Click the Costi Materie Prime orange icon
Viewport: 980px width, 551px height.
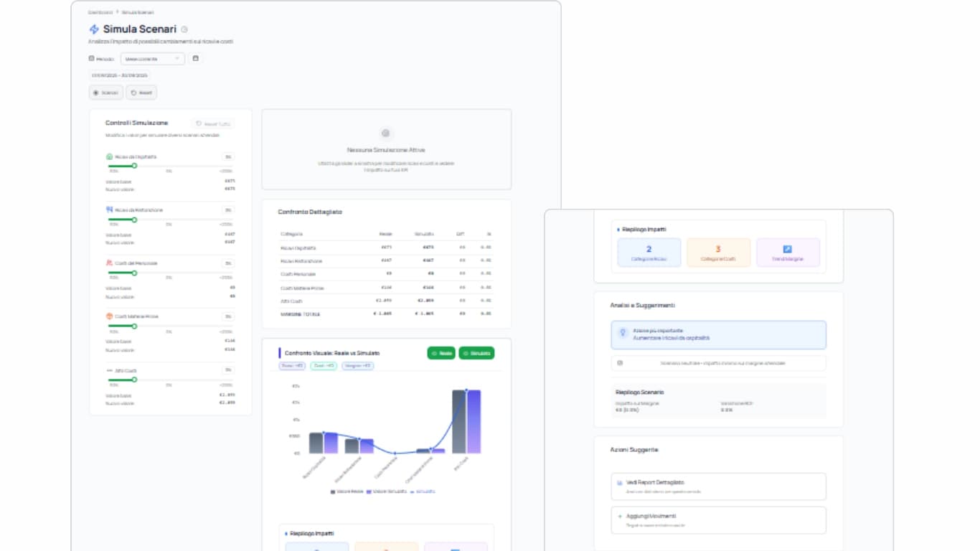click(110, 316)
